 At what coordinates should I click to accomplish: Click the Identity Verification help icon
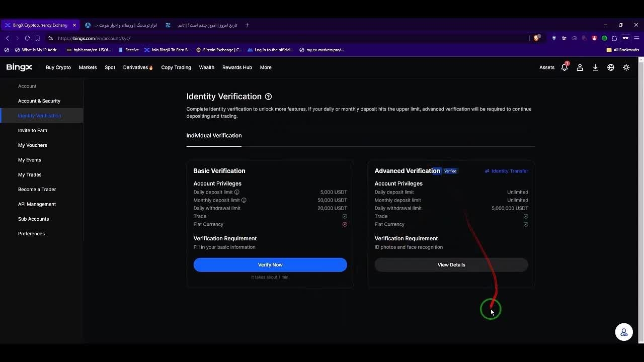pyautogui.click(x=268, y=97)
